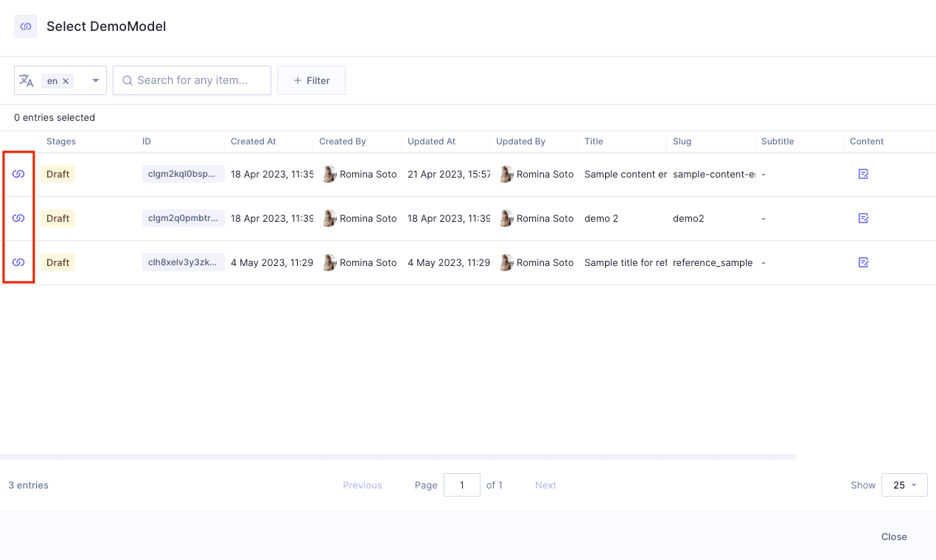Image resolution: width=936 pixels, height=560 pixels.
Task: Click the Select DemoModel header link icon
Action: point(26,27)
